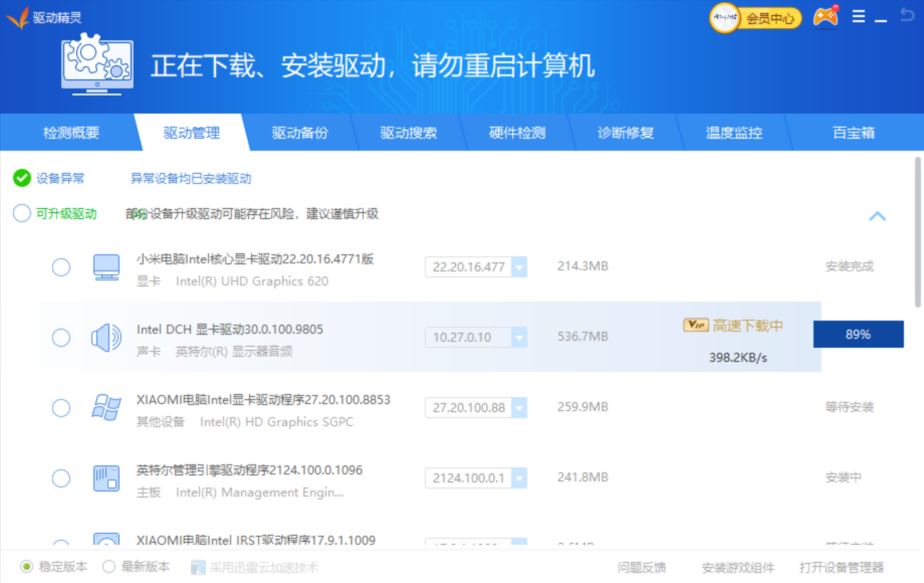This screenshot has width=924, height=583.
Task: Open version dropdown 10.27.0.10
Action: click(x=476, y=337)
